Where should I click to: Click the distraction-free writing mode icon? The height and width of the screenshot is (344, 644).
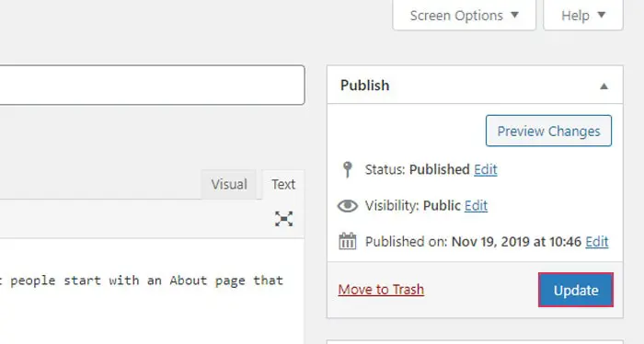pyautogui.click(x=283, y=219)
